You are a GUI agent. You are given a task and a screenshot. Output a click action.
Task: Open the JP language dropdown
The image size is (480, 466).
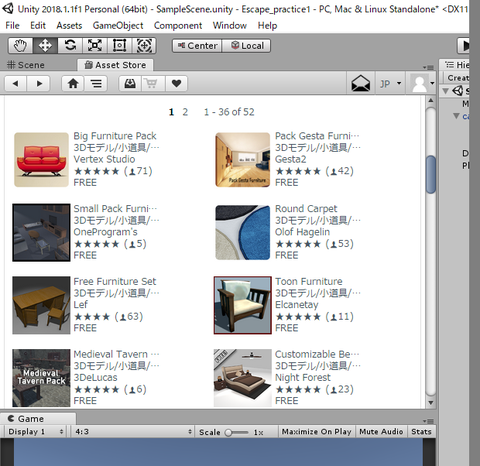(390, 83)
